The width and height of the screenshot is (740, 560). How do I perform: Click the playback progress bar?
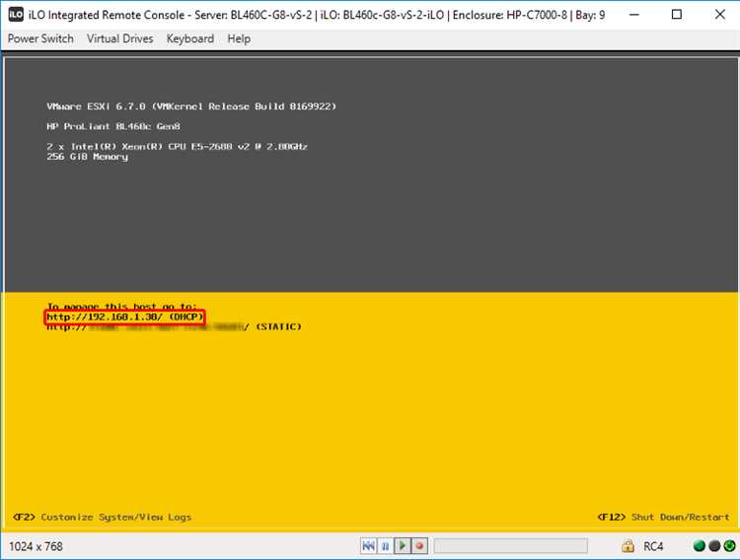pyautogui.click(x=511, y=546)
